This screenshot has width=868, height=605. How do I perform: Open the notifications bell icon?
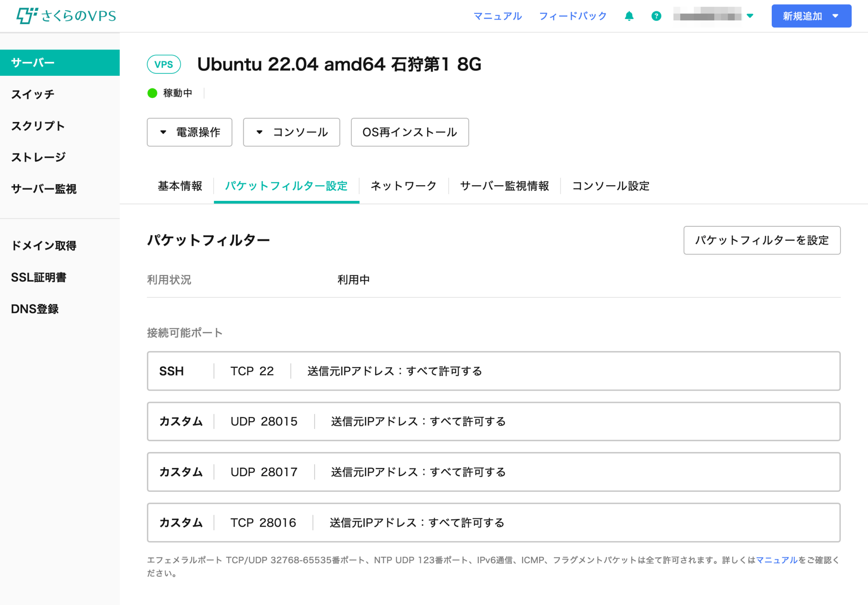(629, 16)
